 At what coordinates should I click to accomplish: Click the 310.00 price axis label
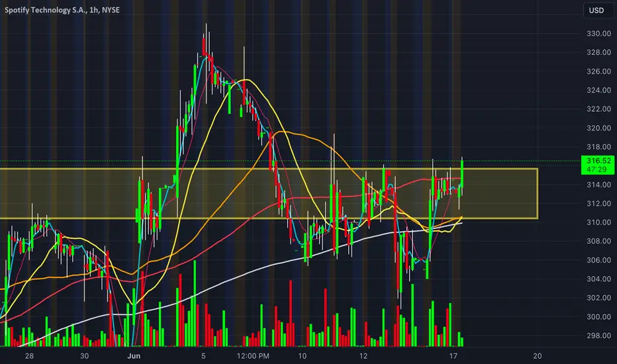coord(598,222)
